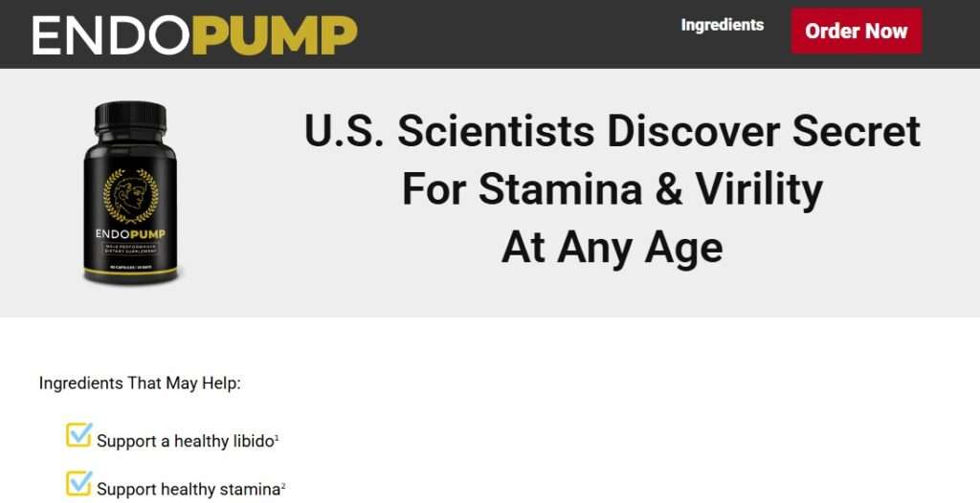The image size is (980, 503).
Task: Click the 'Ingredients That May Help:' heading
Action: coord(140,383)
